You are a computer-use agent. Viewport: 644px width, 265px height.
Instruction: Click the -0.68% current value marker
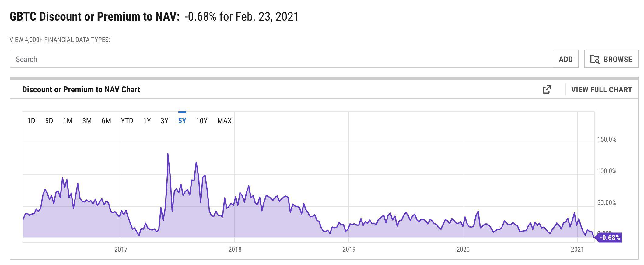coord(609,238)
